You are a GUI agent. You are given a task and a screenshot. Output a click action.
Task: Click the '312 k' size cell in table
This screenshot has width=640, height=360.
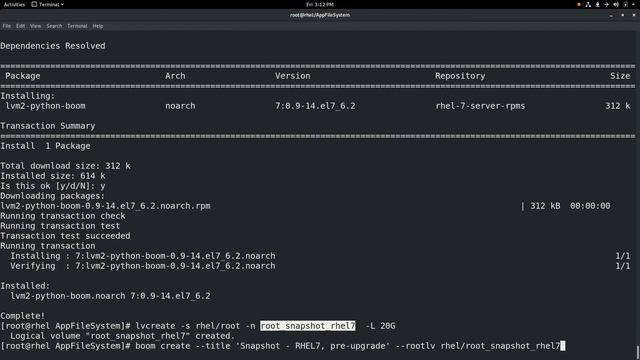[618, 106]
